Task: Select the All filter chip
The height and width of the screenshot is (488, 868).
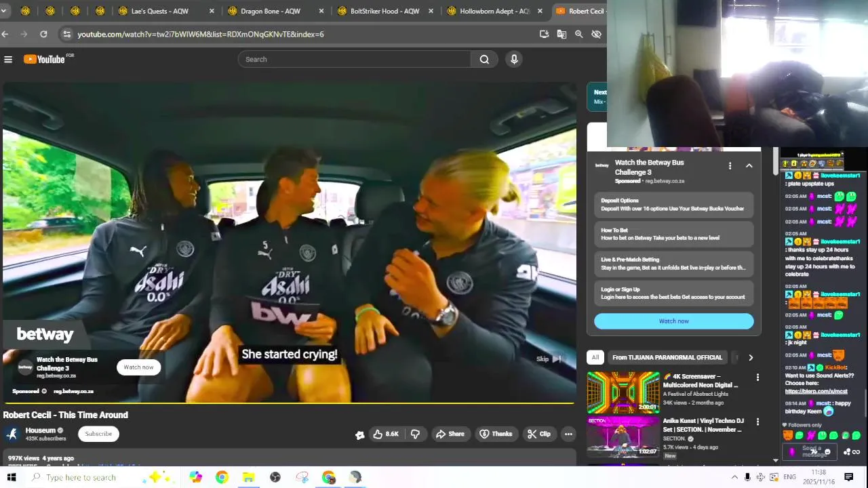Action: (595, 357)
